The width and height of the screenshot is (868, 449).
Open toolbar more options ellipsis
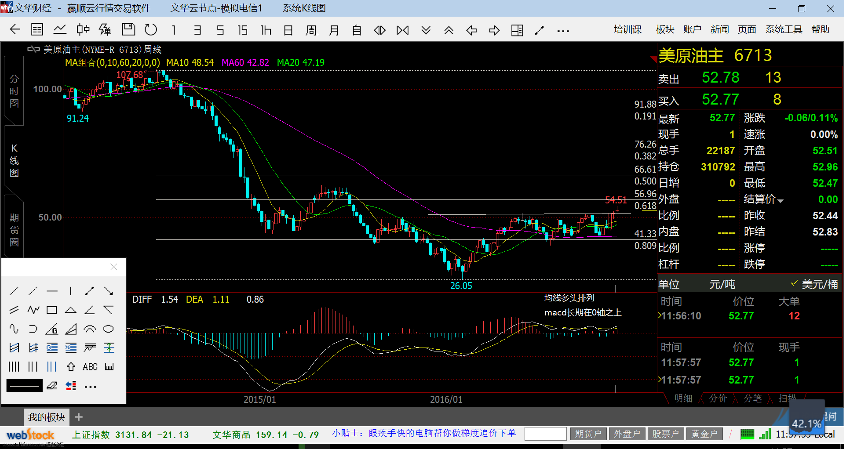(x=563, y=31)
